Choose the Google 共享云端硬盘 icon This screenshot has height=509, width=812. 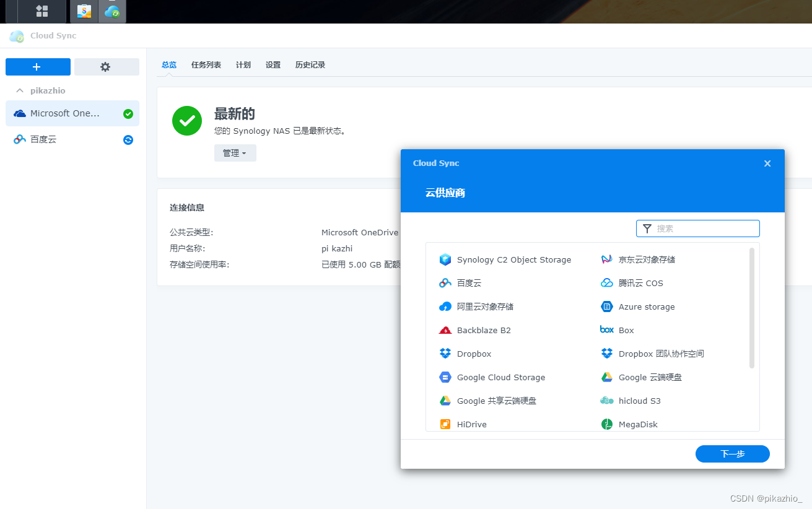coord(445,401)
